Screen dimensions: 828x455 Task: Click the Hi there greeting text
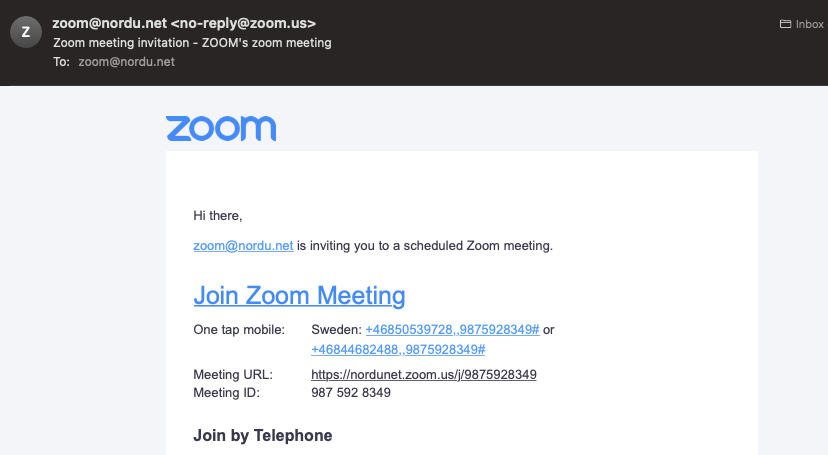tap(218, 216)
